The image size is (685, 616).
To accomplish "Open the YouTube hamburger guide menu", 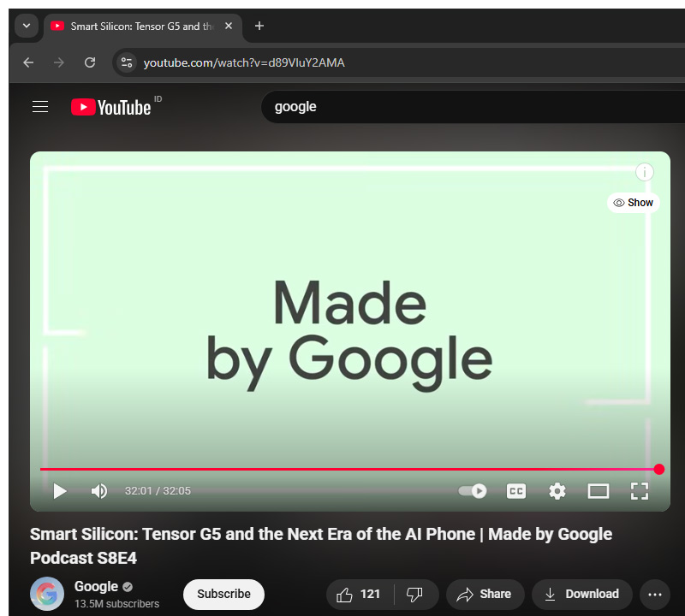I will pos(40,107).
